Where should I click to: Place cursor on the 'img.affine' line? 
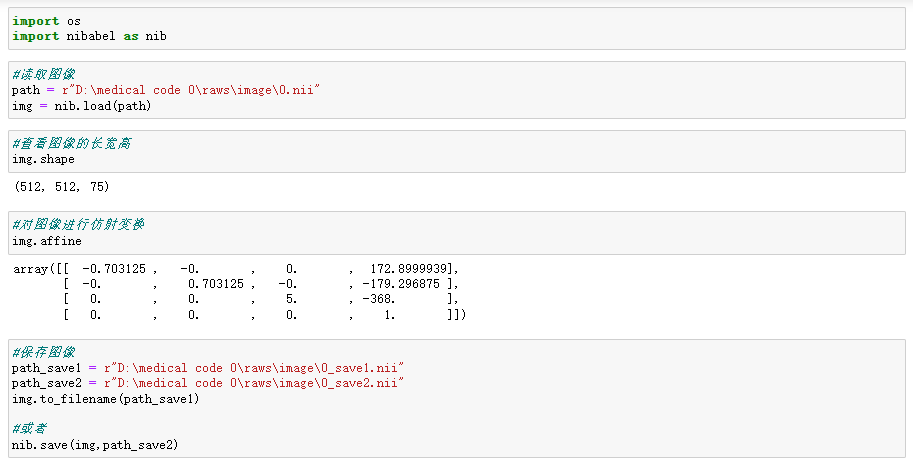(47, 241)
